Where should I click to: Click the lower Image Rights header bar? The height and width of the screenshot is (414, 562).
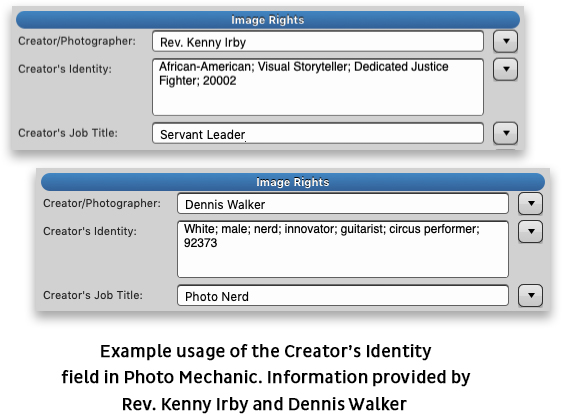(x=293, y=182)
